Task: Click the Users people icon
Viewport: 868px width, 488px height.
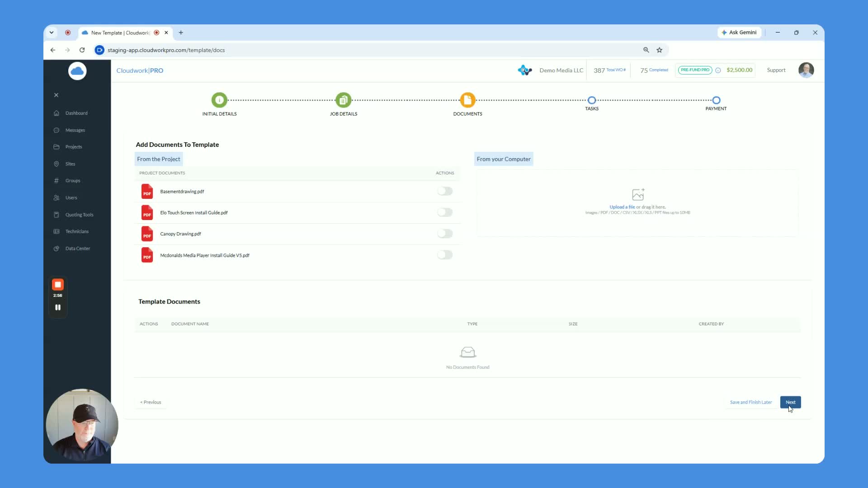Action: tap(57, 198)
